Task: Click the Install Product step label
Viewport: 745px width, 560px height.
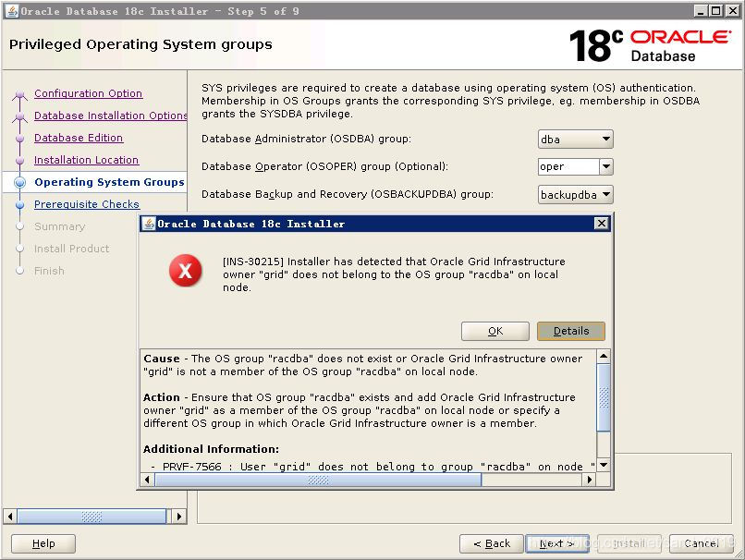Action: [x=72, y=249]
